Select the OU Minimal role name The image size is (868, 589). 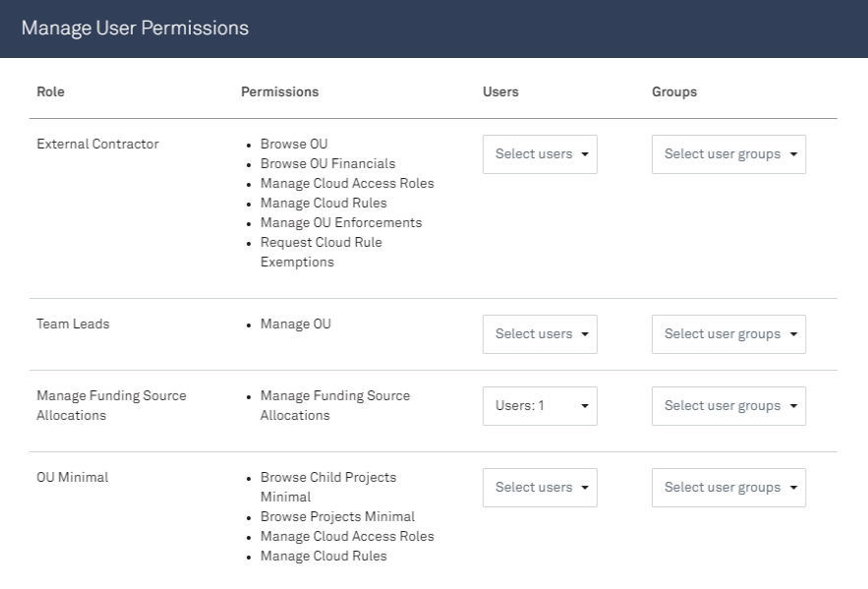73,477
